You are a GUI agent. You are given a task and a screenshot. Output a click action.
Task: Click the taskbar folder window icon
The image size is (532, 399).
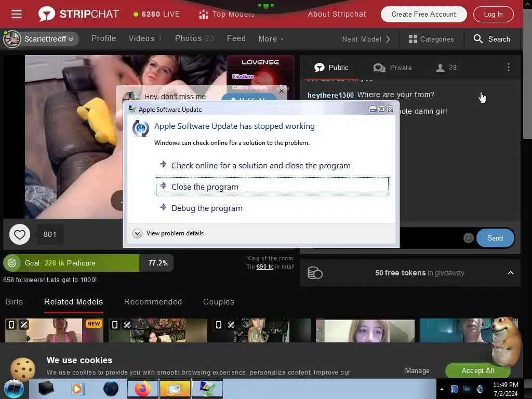pos(175,389)
